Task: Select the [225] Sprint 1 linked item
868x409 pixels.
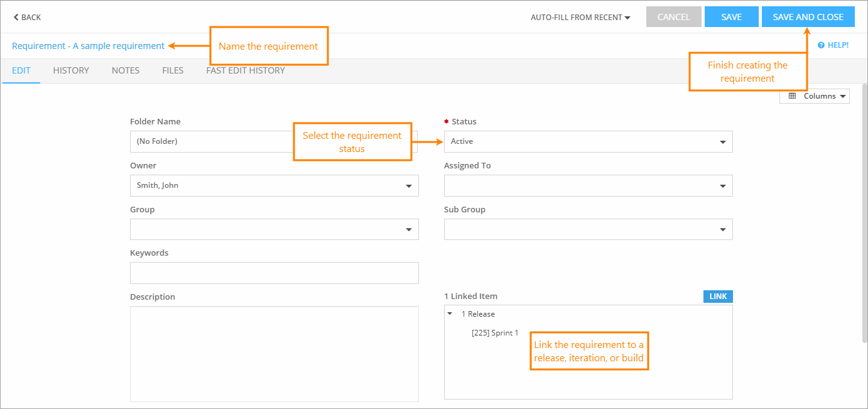Action: pos(496,332)
